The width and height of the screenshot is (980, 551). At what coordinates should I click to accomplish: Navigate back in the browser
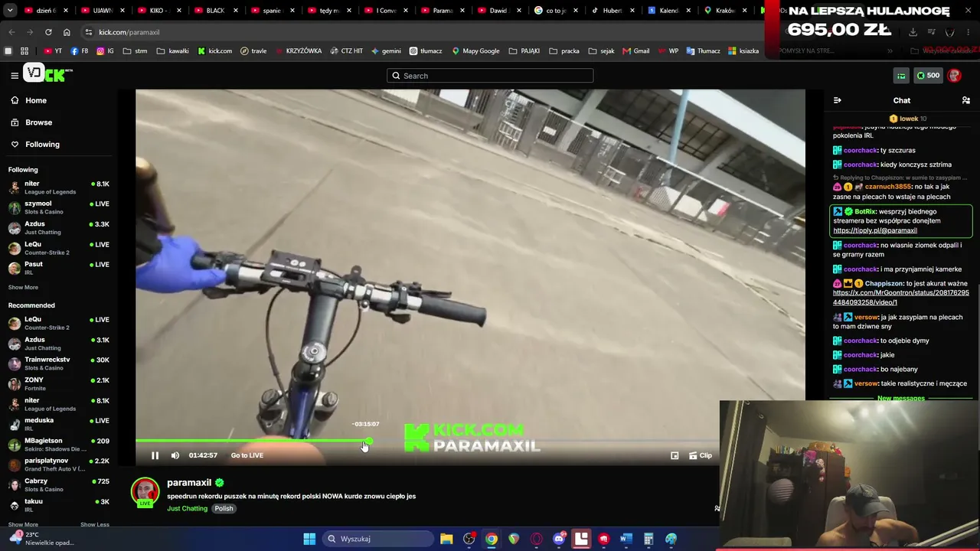coord(11,32)
